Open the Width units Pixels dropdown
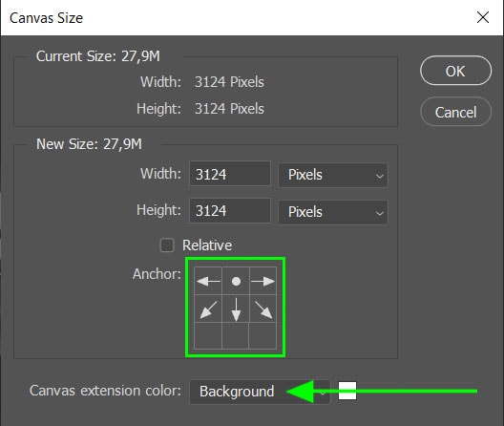The image size is (504, 426). [x=333, y=175]
